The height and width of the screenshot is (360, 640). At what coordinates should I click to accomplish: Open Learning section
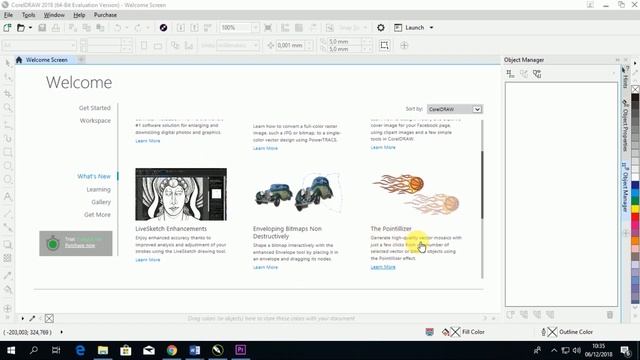98,190
